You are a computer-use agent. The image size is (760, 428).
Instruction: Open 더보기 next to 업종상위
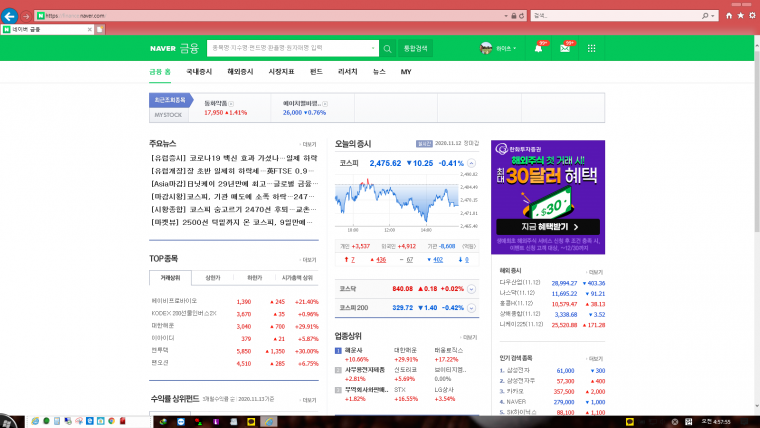pyautogui.click(x=469, y=337)
